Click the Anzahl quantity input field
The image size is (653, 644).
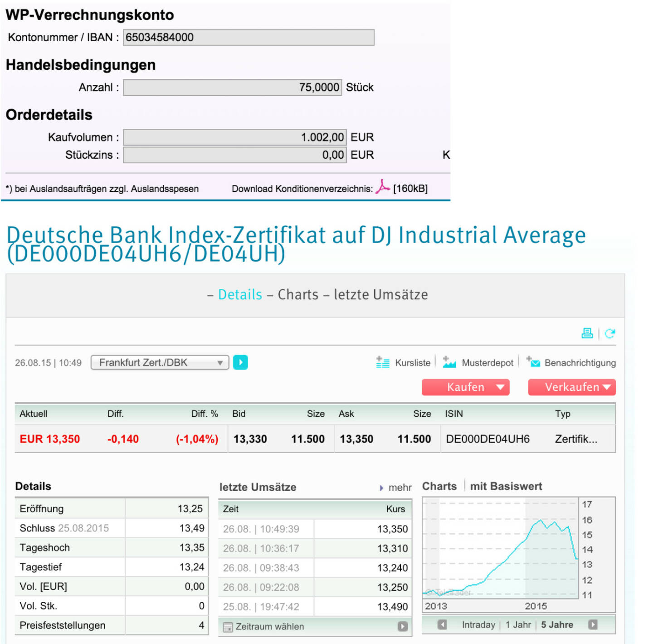[x=232, y=88]
